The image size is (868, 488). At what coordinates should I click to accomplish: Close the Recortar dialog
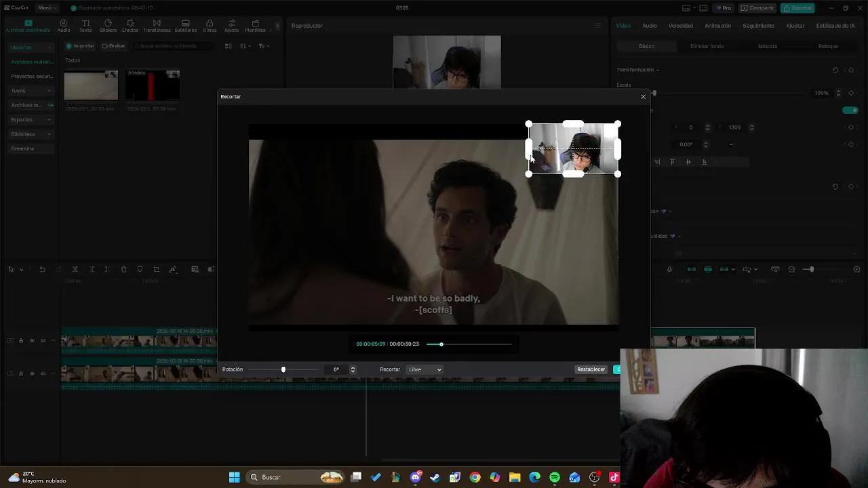pos(643,97)
